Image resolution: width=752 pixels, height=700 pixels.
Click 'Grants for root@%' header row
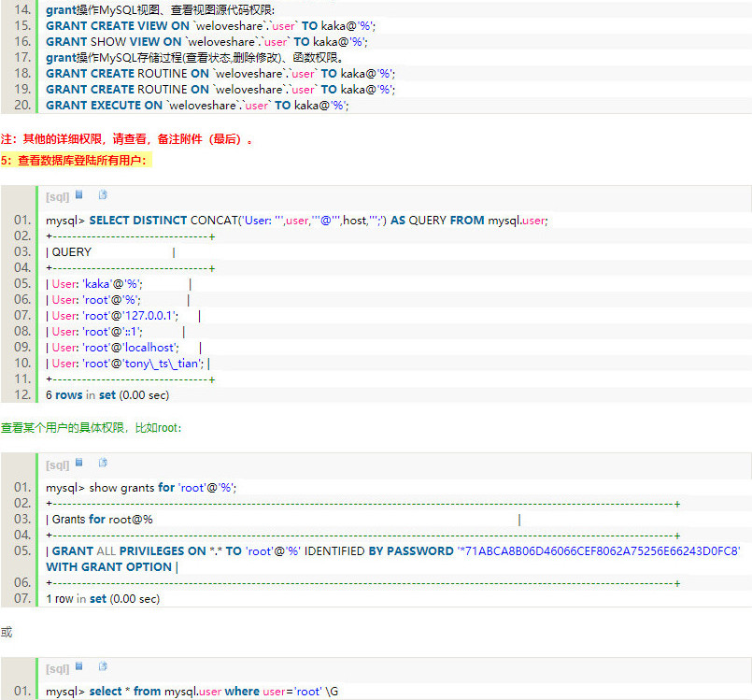283,519
